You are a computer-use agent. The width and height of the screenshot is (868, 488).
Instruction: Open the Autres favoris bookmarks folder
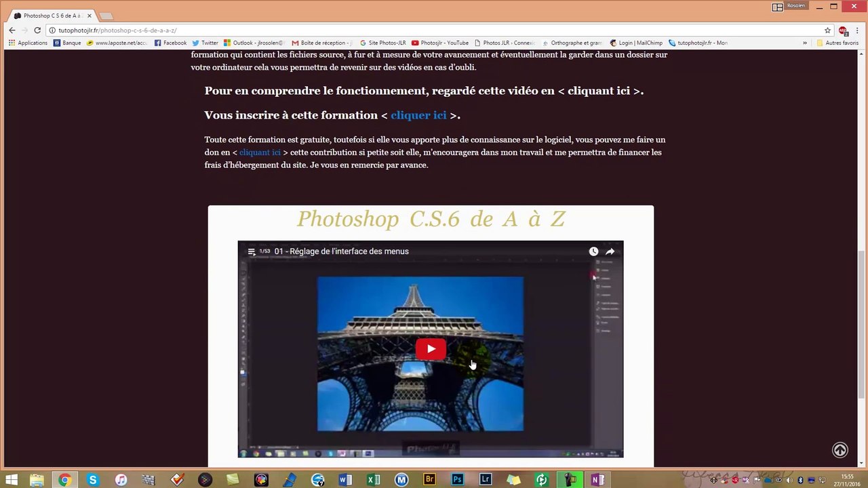[837, 43]
